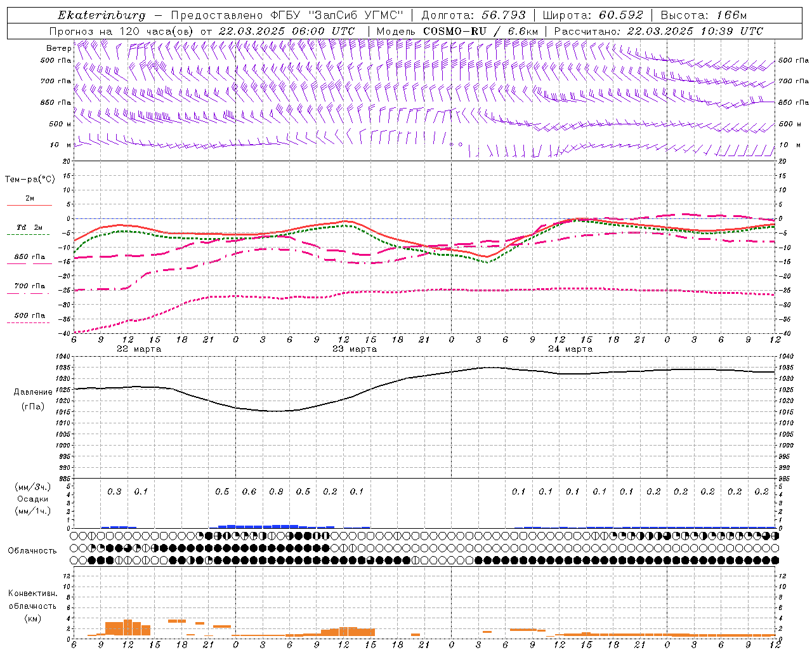Screen dimensions: 812x650
Task: Click the "0.6" precipitation value
Action: [249, 492]
